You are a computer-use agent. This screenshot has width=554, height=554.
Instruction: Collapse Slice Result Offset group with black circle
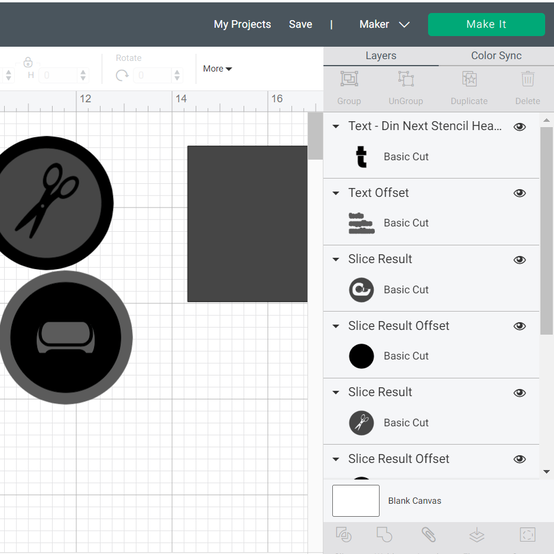click(x=336, y=326)
